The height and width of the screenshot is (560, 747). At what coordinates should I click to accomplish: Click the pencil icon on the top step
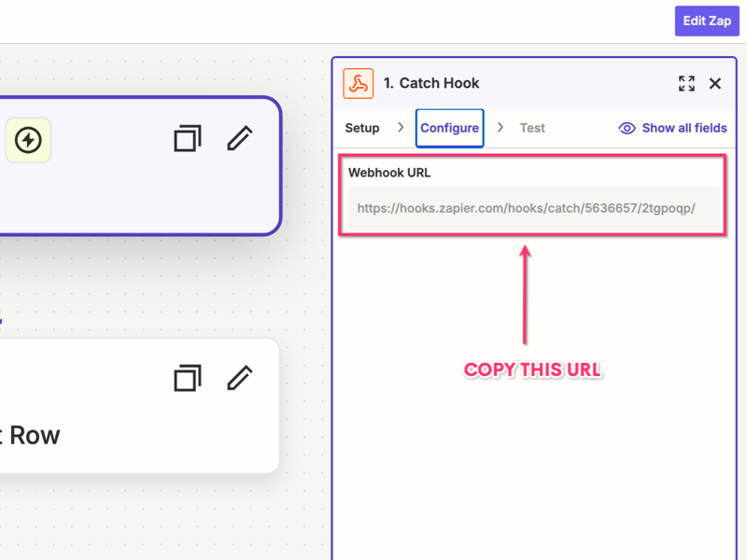click(240, 138)
